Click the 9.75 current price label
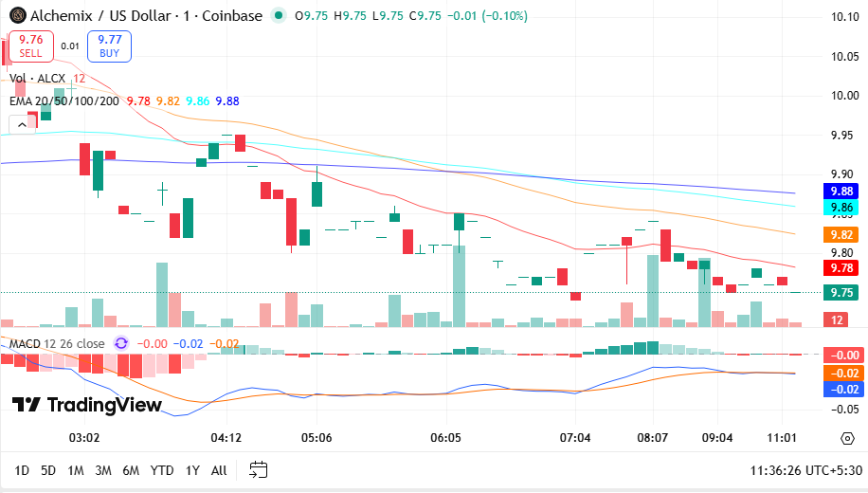 (x=841, y=293)
